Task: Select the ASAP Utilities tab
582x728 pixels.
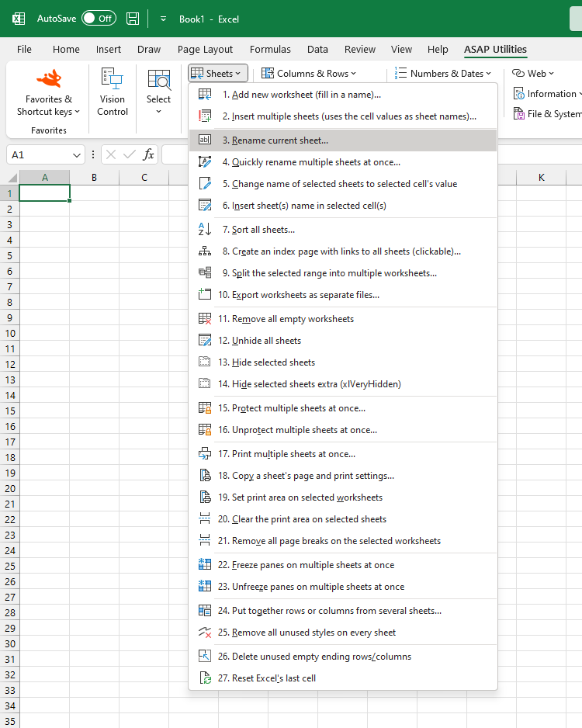Action: tap(495, 49)
